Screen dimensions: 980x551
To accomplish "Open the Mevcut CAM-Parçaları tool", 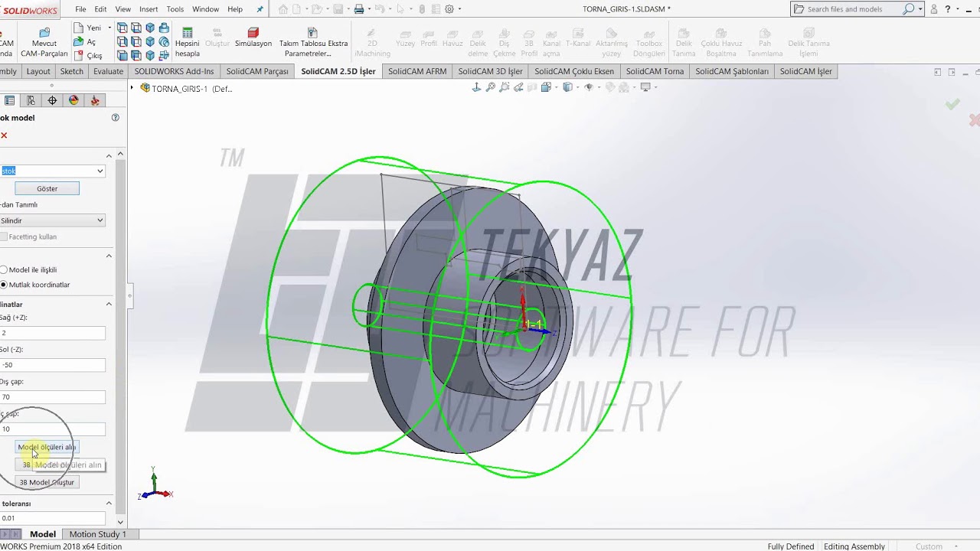I will click(x=44, y=43).
